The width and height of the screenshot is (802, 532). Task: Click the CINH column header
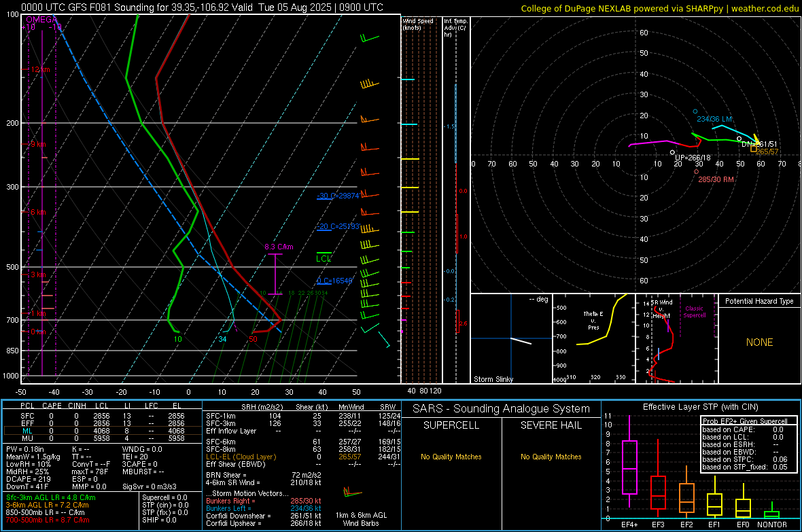[77, 406]
